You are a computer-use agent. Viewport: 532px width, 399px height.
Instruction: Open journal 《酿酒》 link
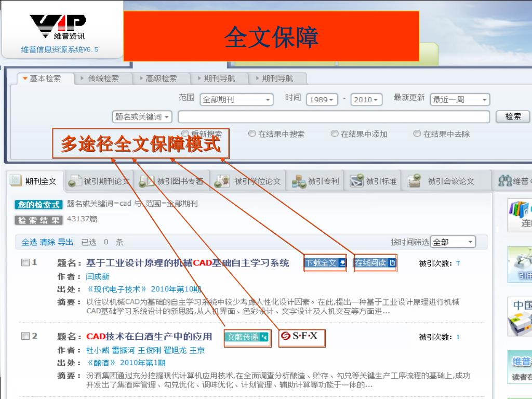click(101, 363)
